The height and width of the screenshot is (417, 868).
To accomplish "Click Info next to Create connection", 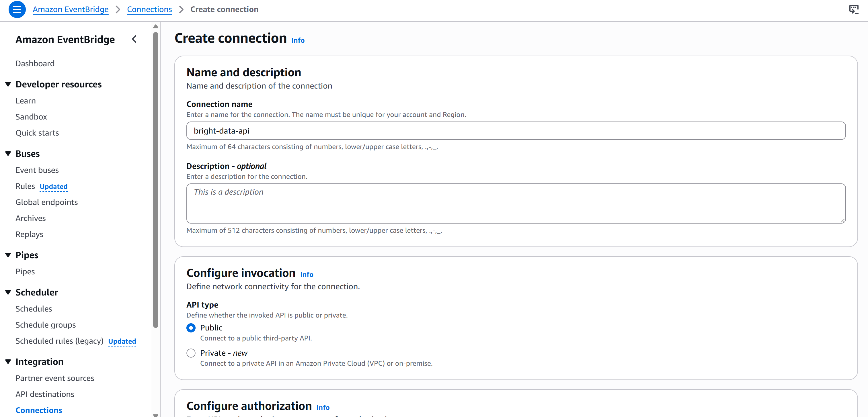I will point(298,40).
